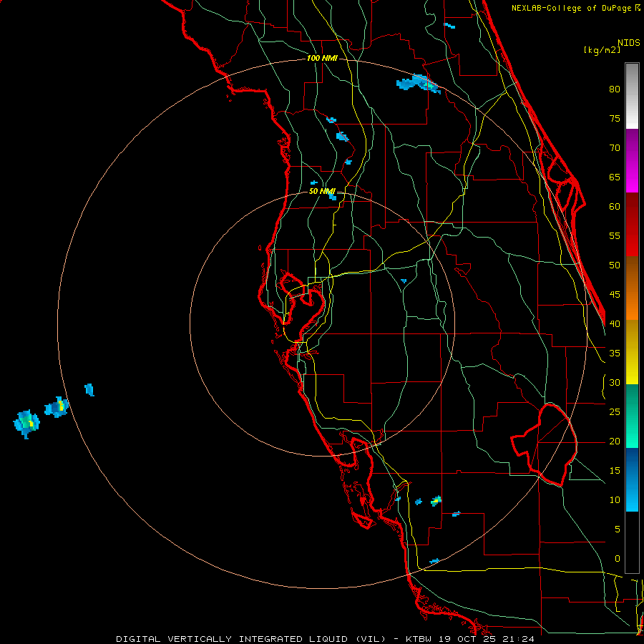Click the 80 value on color scale
The width and height of the screenshot is (644, 644).
[x=615, y=89]
